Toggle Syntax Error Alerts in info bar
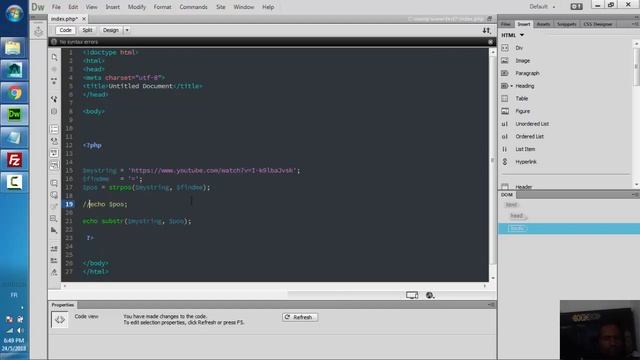Image resolution: width=640 pixels, height=360 pixels. [54, 165]
